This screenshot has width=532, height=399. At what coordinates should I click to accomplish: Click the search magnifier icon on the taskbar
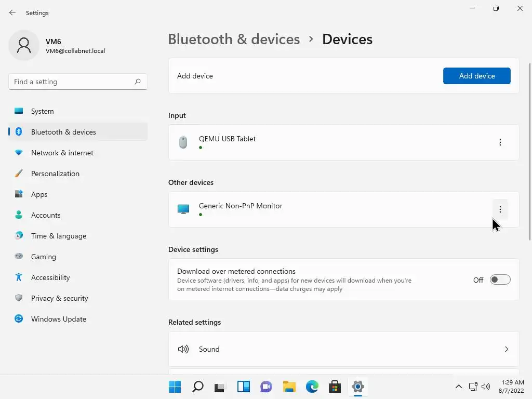tap(198, 387)
